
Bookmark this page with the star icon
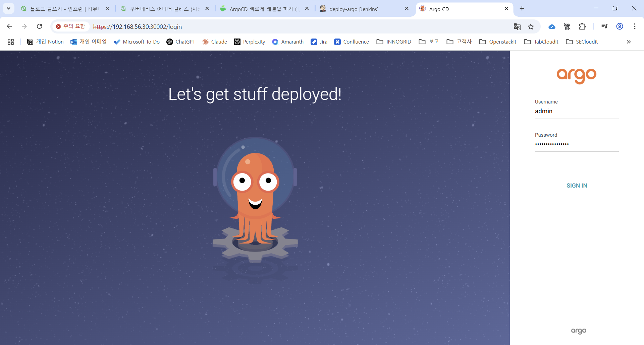(x=531, y=26)
